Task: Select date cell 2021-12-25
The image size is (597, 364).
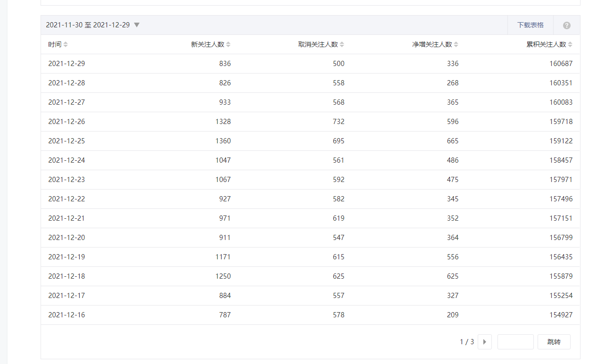Action: (x=66, y=141)
